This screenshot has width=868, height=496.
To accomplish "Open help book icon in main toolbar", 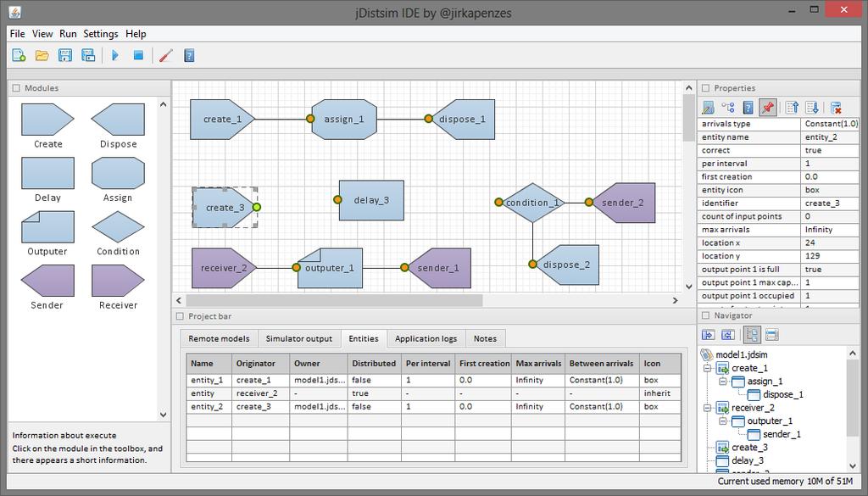I will pyautogui.click(x=189, y=55).
